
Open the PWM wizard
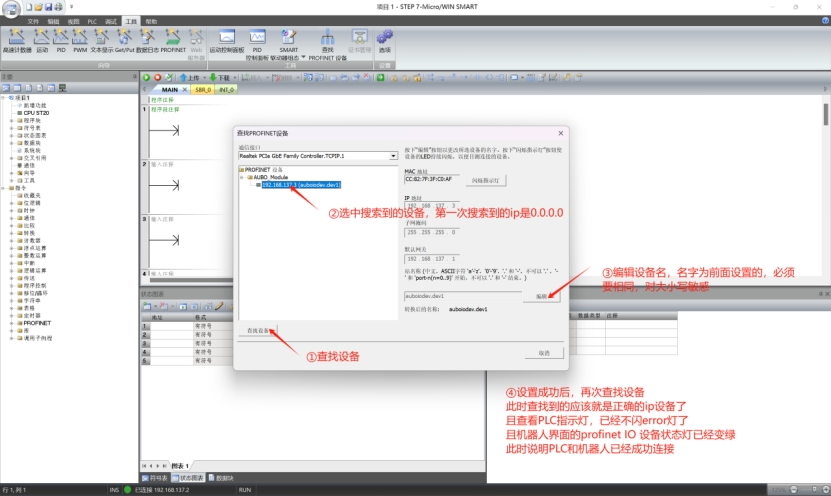pos(79,40)
